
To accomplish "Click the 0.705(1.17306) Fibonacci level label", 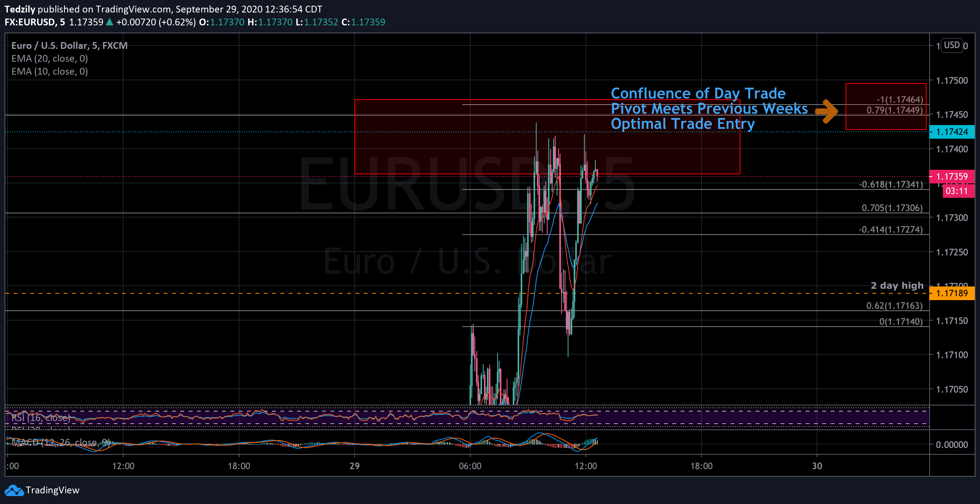I will click(x=892, y=208).
